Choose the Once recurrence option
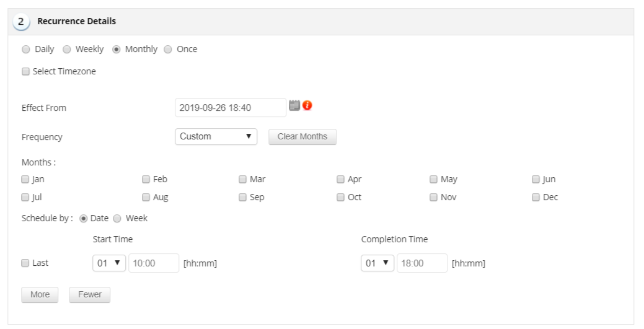The width and height of the screenshot is (644, 329). point(168,50)
